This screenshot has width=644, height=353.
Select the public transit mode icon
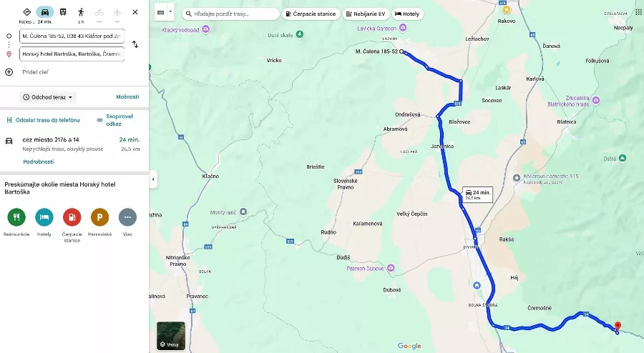pyautogui.click(x=63, y=12)
